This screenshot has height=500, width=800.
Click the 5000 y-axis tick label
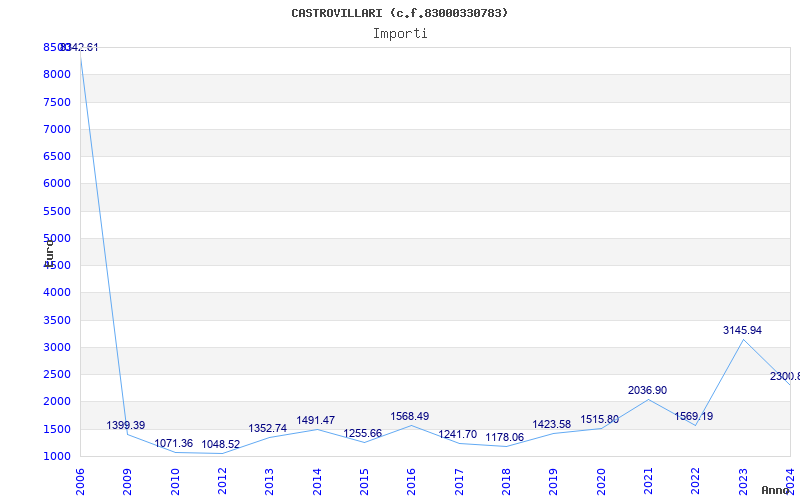56,238
